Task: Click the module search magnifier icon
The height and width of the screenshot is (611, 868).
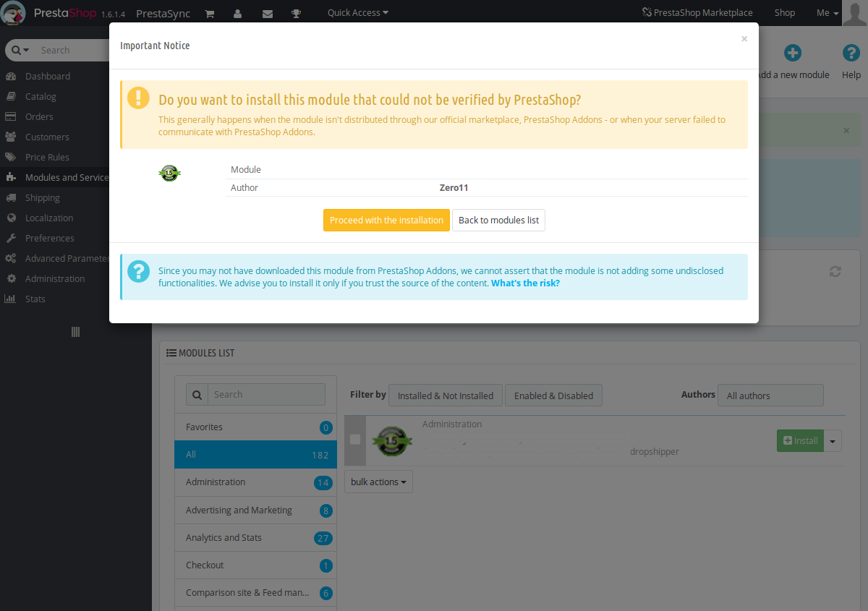Action: coord(197,395)
